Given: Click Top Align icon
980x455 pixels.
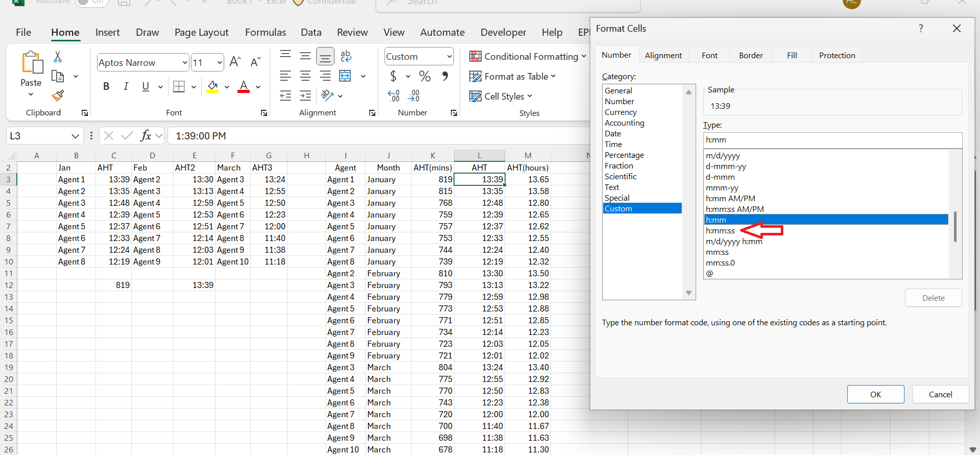Looking at the screenshot, I should pos(285,55).
